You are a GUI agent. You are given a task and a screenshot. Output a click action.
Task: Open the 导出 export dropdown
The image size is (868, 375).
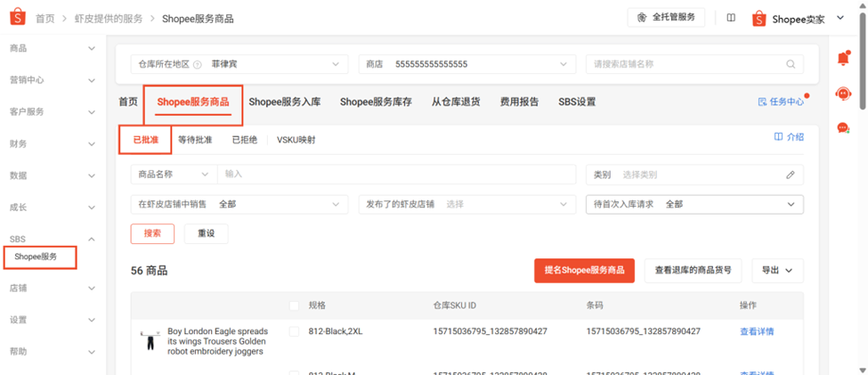[x=777, y=270]
